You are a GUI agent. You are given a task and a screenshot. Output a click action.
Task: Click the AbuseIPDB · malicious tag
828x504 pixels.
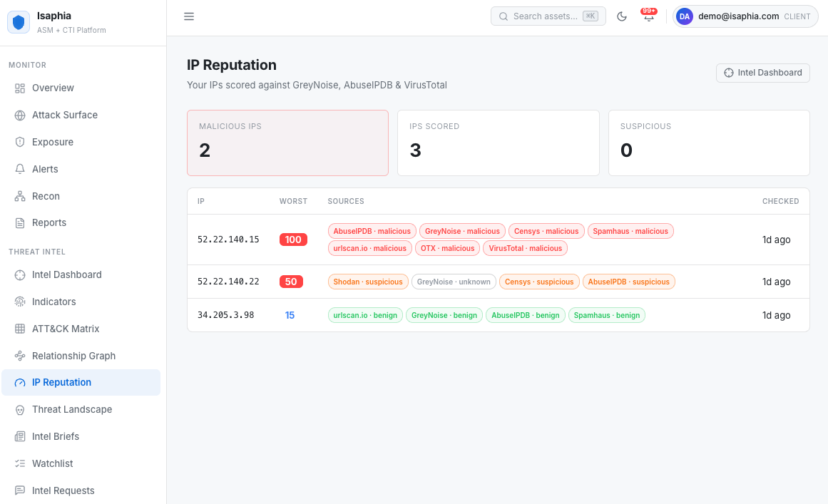coord(372,231)
